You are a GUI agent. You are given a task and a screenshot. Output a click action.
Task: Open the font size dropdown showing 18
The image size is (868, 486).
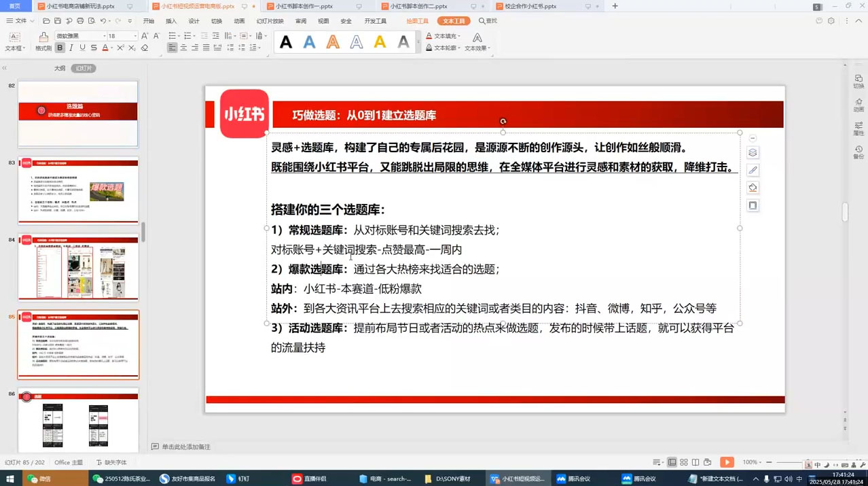(x=135, y=35)
